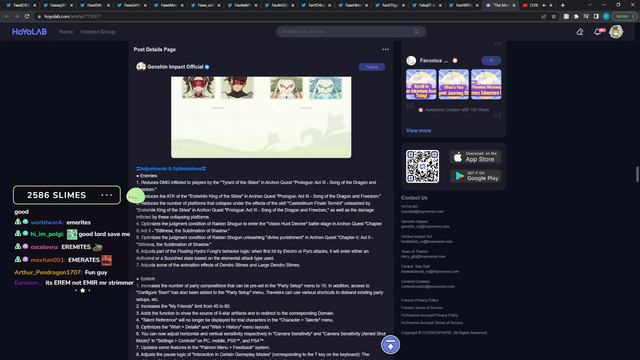
Task: Click the emote before 'good lord save me'
Action: click(72, 234)
